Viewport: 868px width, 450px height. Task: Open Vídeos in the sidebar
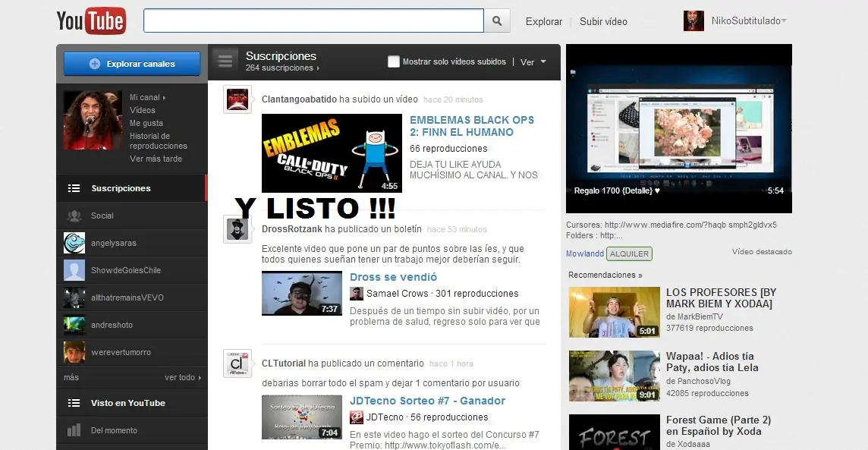pyautogui.click(x=143, y=110)
